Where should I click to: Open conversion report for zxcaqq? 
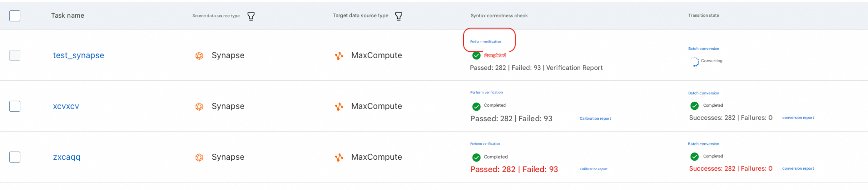798,168
